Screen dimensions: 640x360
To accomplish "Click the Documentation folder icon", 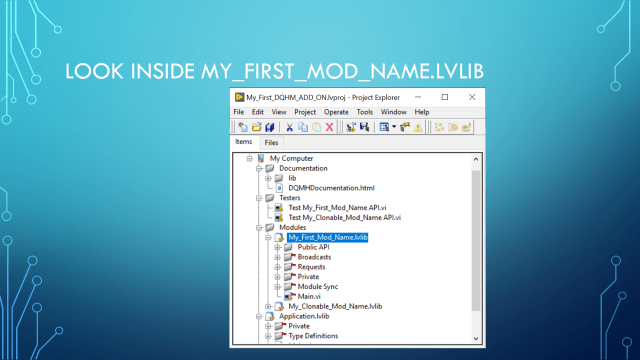I will pyautogui.click(x=269, y=168).
